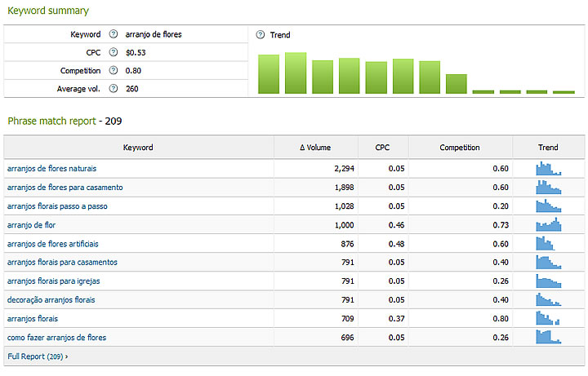
Task: Open trend sparkline for arranjos florais row
Action: click(548, 318)
